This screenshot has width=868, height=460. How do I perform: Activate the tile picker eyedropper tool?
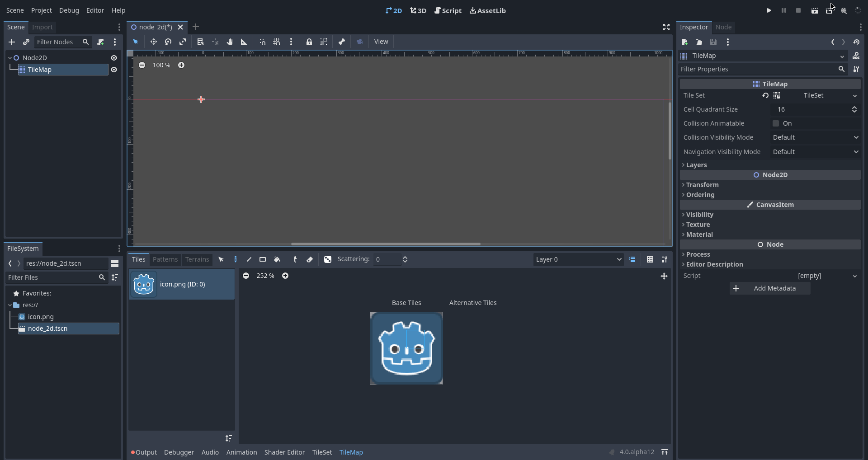(295, 259)
